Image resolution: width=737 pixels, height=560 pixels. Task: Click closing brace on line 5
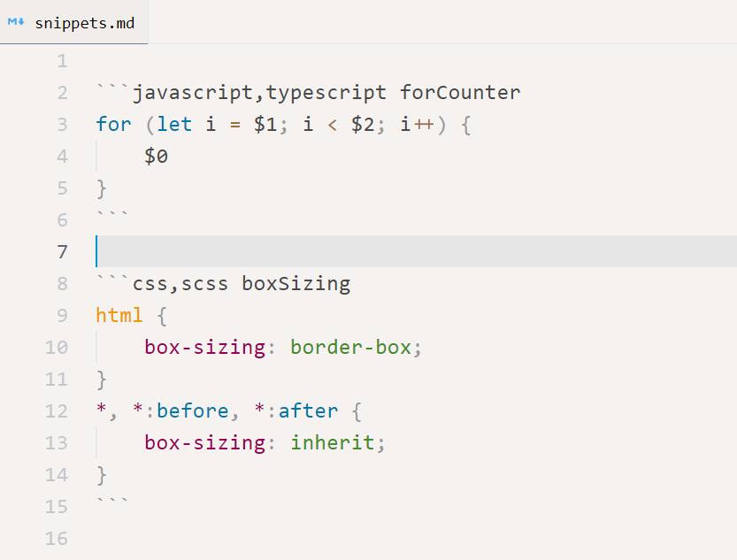click(x=102, y=188)
